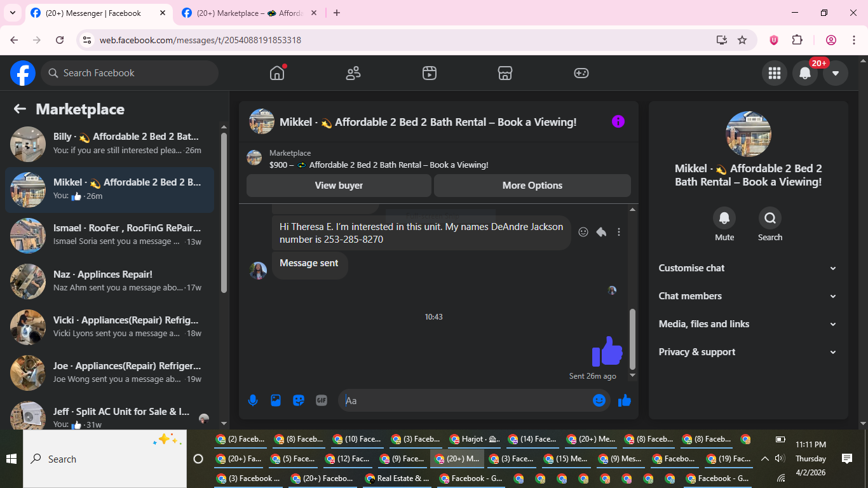
Task: Click the purple conversation info icon
Action: point(618,121)
